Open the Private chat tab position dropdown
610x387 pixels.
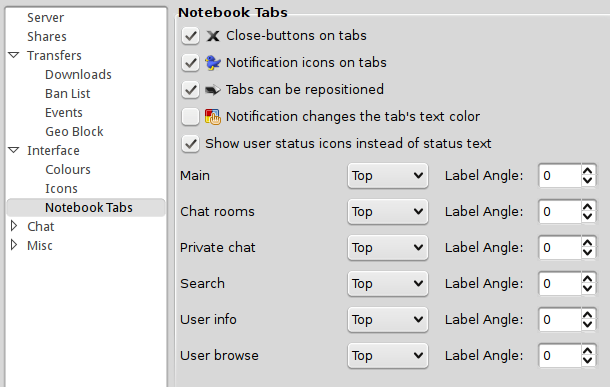pyautogui.click(x=388, y=248)
